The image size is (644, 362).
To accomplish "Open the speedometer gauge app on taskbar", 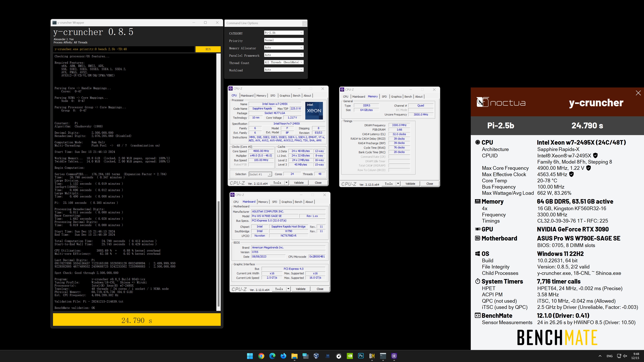I will pyautogui.click(x=338, y=356).
